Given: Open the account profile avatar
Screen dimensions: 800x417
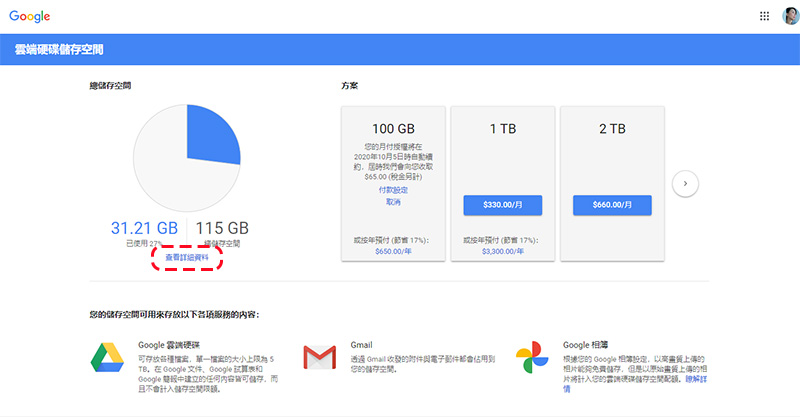Looking at the screenshot, I should [790, 16].
